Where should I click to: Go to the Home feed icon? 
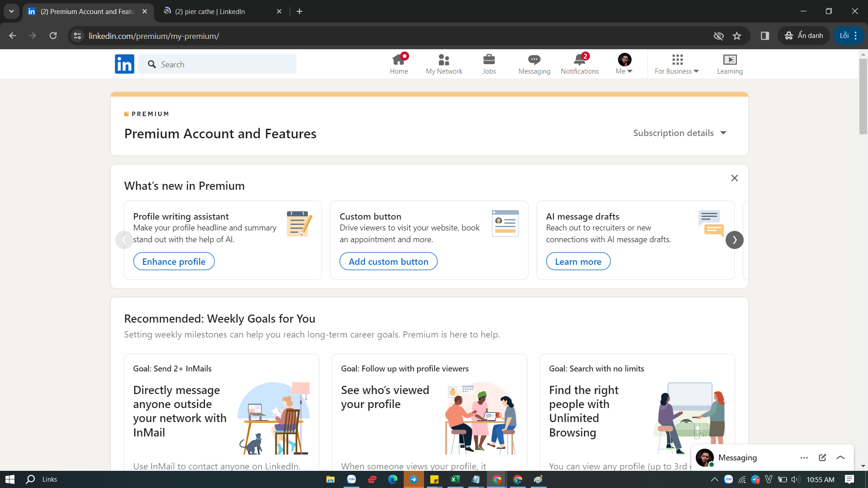[399, 64]
